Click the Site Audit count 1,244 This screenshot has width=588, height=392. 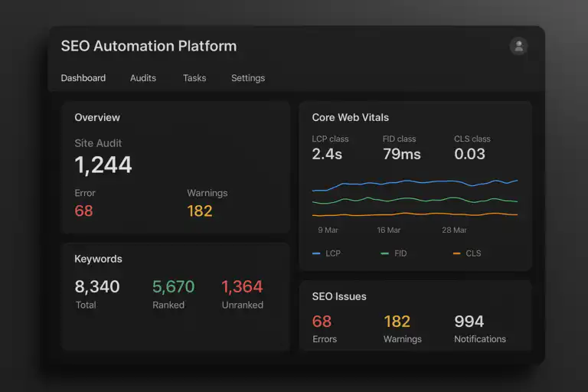point(103,165)
